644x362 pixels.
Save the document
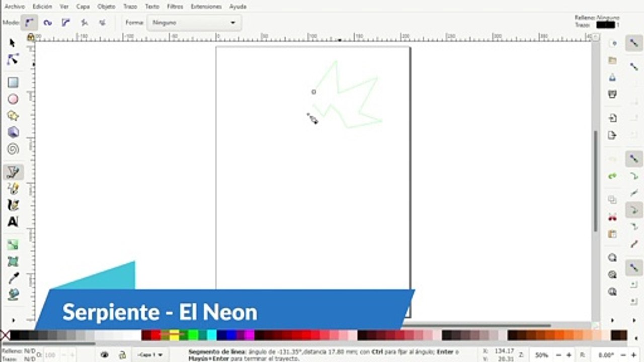click(x=612, y=77)
